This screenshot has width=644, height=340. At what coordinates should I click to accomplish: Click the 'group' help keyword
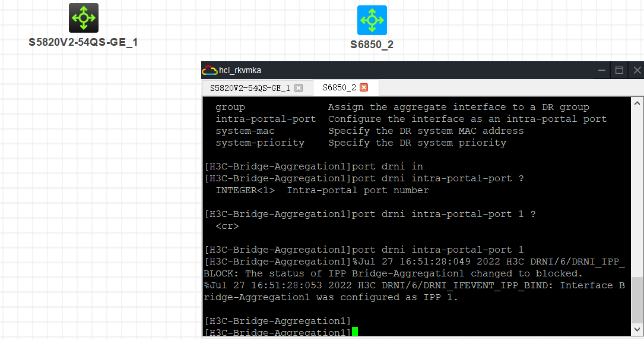[x=230, y=108]
